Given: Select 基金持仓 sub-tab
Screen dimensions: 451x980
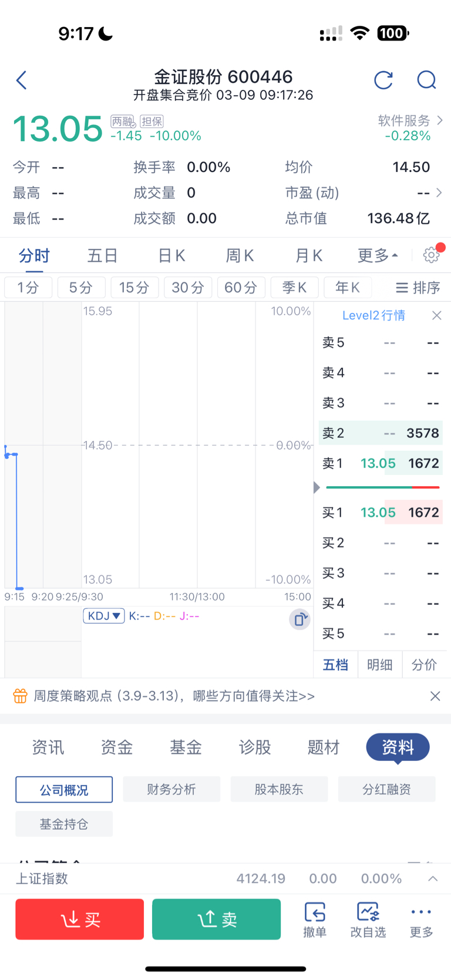Looking at the screenshot, I should [x=64, y=824].
